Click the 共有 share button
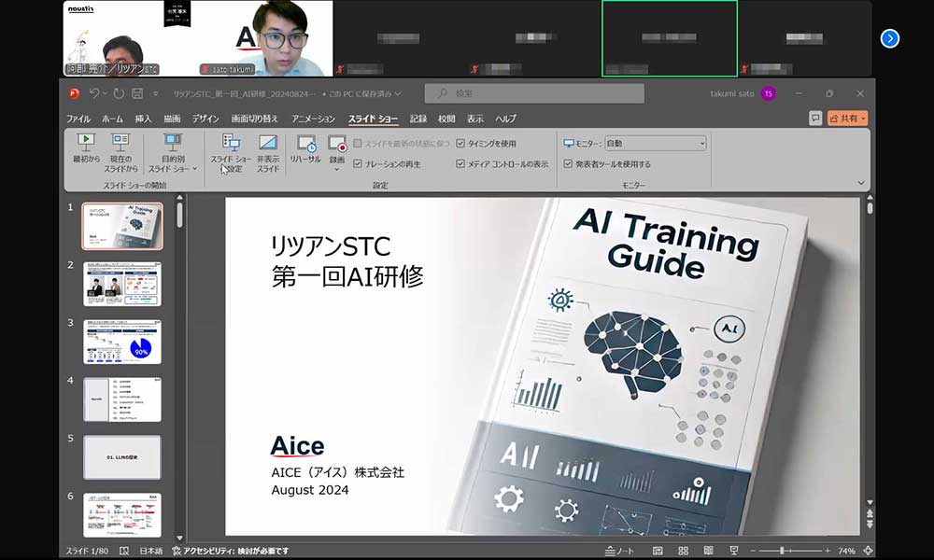Viewport: 934px width, 560px height. tap(848, 119)
